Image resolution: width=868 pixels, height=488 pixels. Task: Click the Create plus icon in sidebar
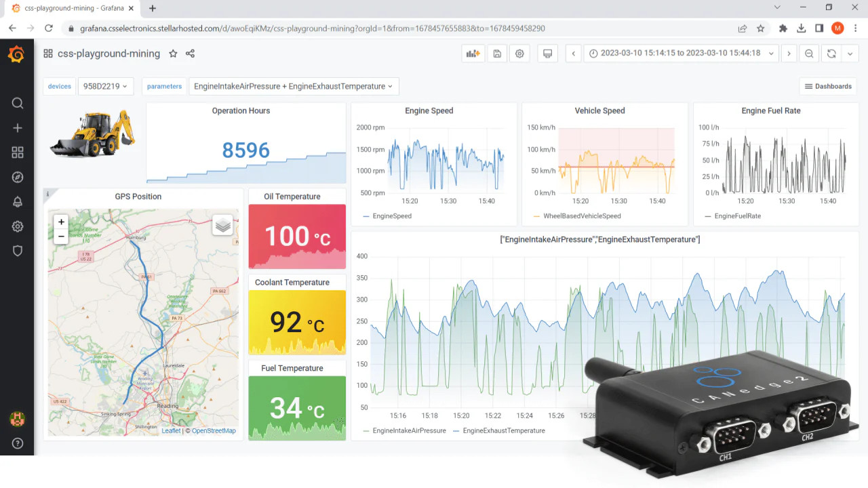coord(18,128)
